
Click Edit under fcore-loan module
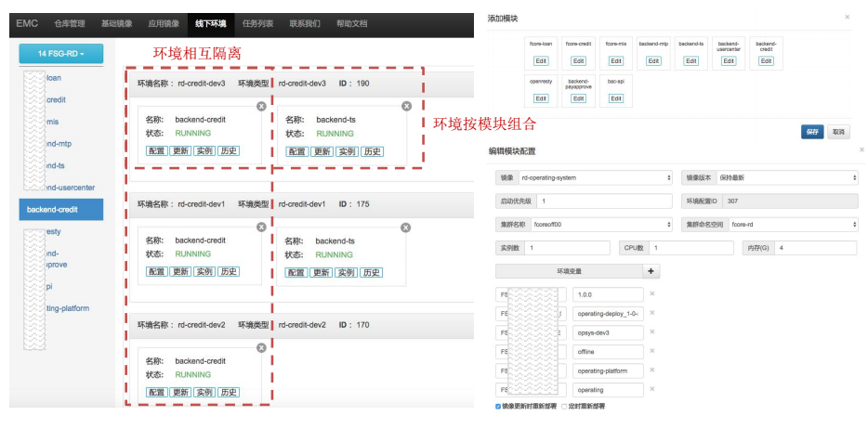(x=541, y=60)
